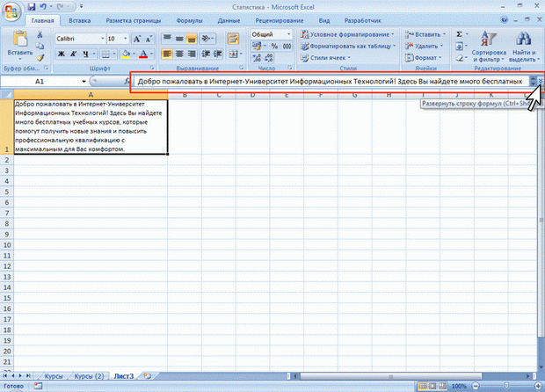The height and width of the screenshot is (392, 545).
Task: Open the font size dropdown
Action: (126, 39)
